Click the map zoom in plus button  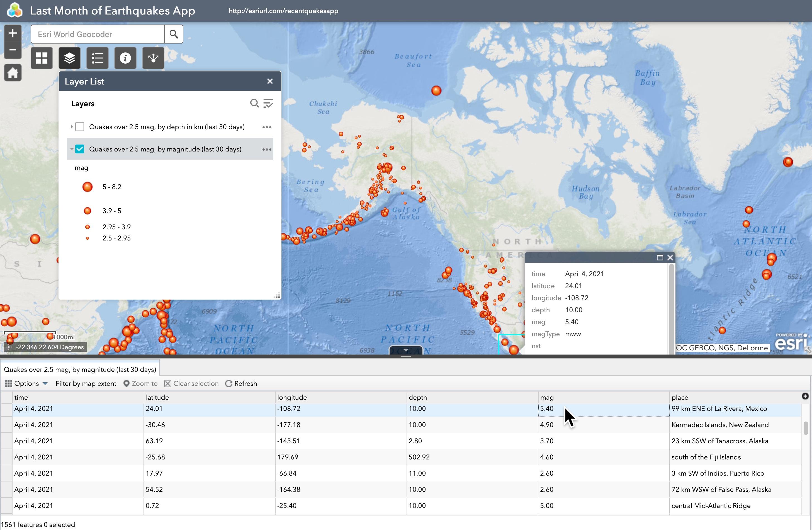pos(13,33)
